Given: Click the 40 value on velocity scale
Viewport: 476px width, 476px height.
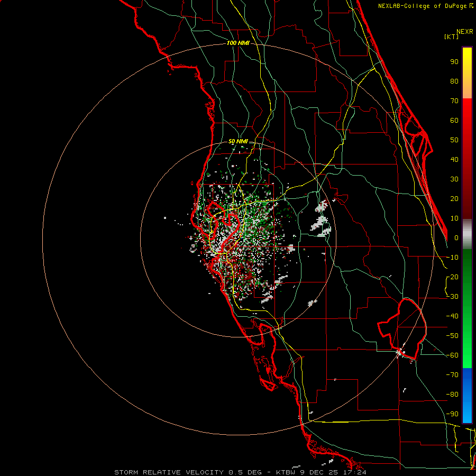Looking at the screenshot, I should 454,160.
